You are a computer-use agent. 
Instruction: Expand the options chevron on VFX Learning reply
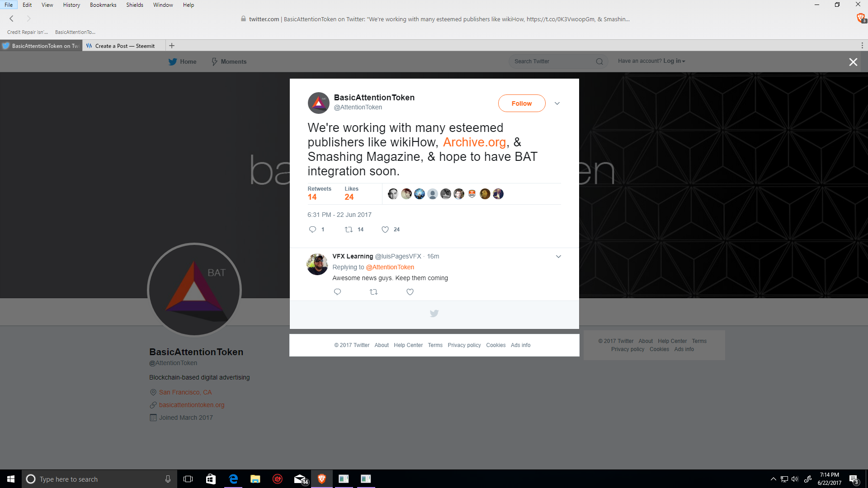[558, 257]
